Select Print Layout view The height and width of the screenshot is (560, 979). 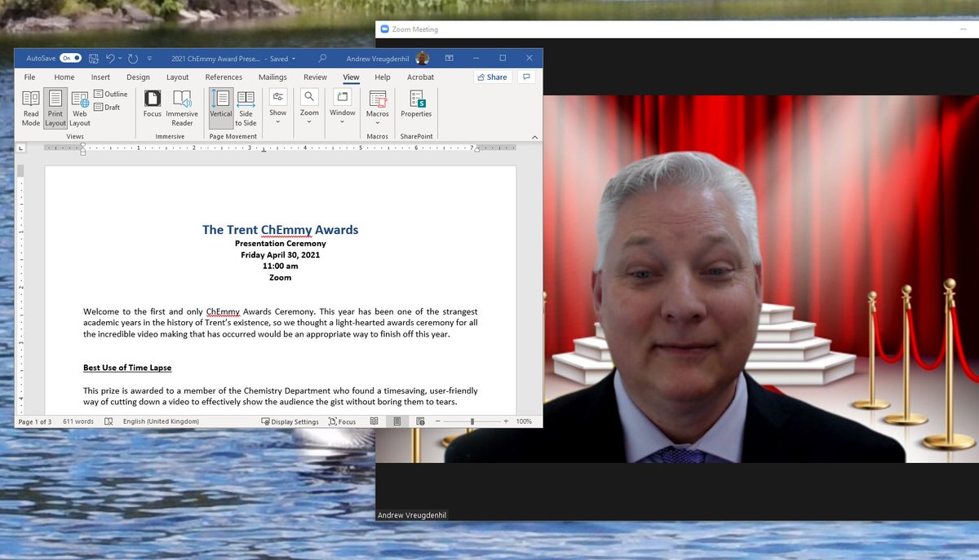coord(55,108)
